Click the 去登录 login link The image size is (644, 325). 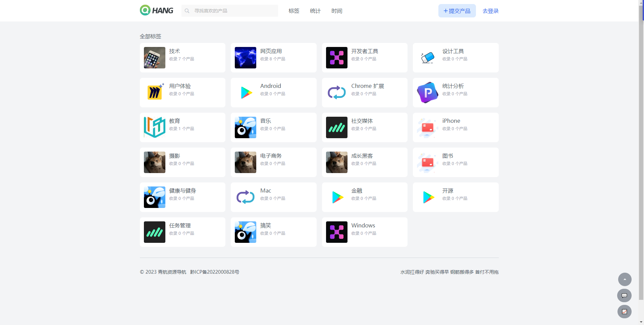[x=490, y=11]
